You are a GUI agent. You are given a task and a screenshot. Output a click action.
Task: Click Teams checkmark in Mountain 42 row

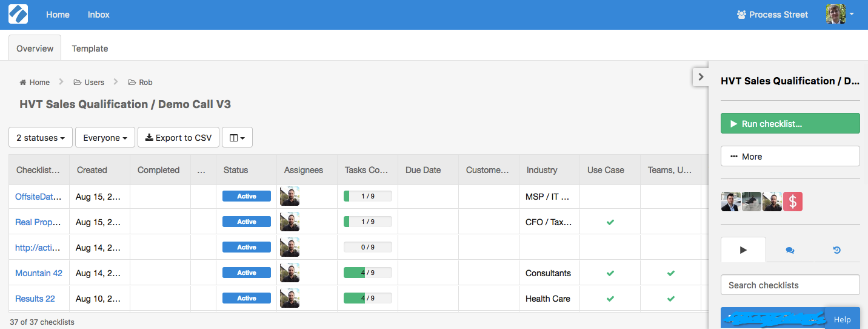click(671, 273)
